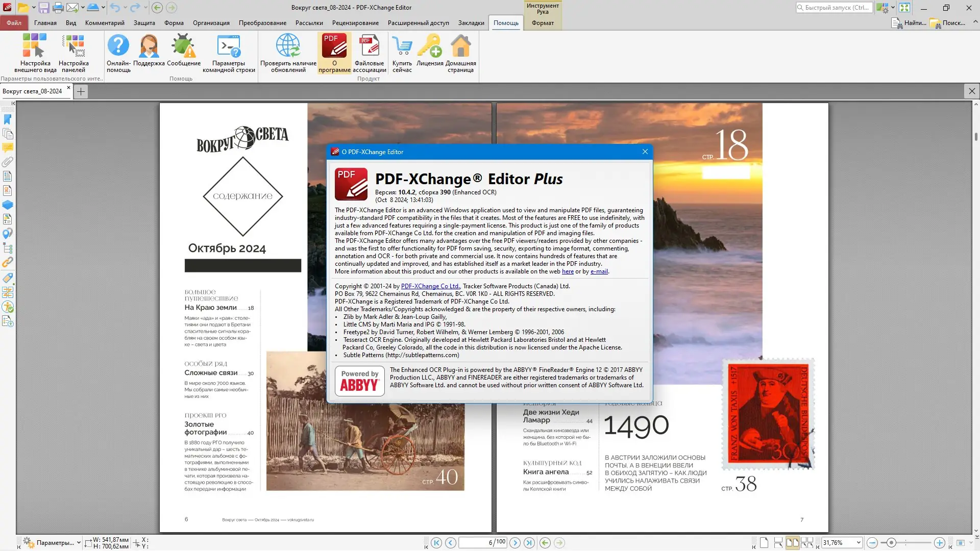
Task: Click the bug-shaped Message icon
Action: pos(183,46)
